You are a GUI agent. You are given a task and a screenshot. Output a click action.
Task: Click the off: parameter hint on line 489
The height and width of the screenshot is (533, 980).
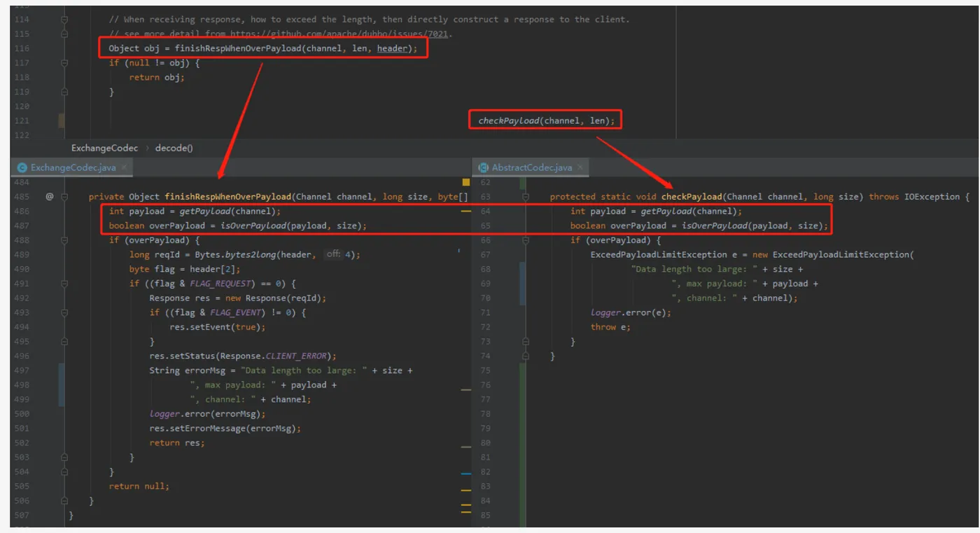point(333,255)
